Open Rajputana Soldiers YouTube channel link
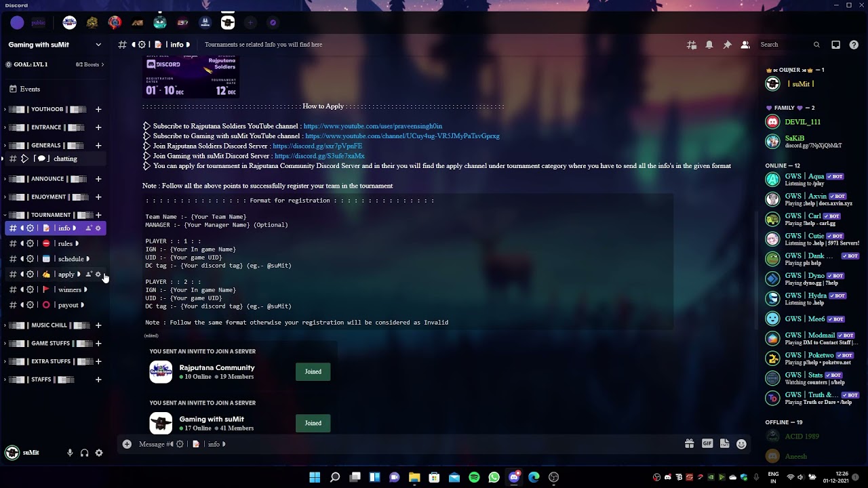This screenshot has width=868, height=488. tap(373, 126)
